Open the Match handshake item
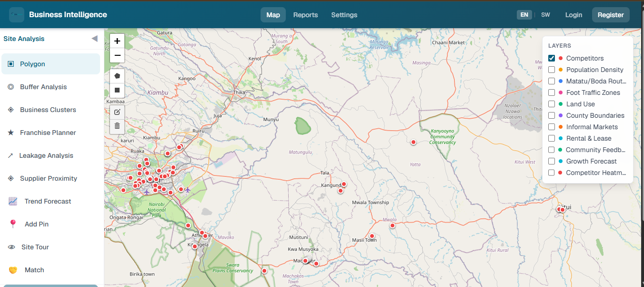Image resolution: width=644 pixels, height=287 pixels. [50, 270]
